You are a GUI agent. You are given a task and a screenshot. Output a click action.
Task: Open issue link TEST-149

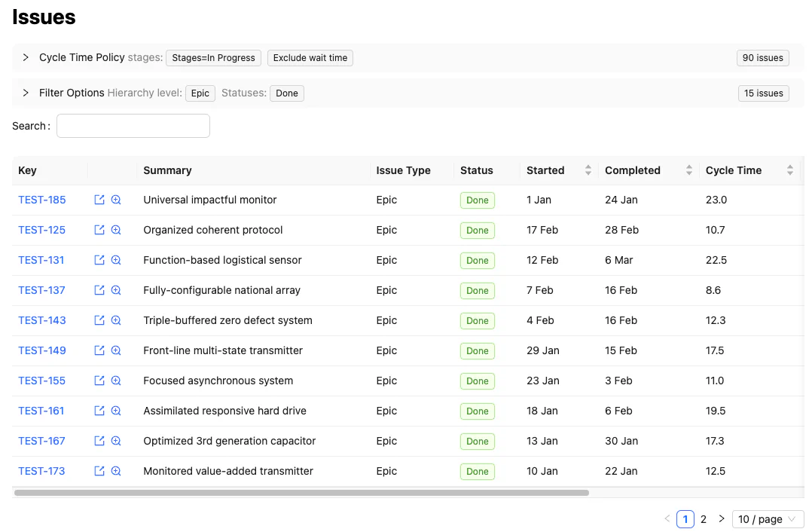point(42,350)
